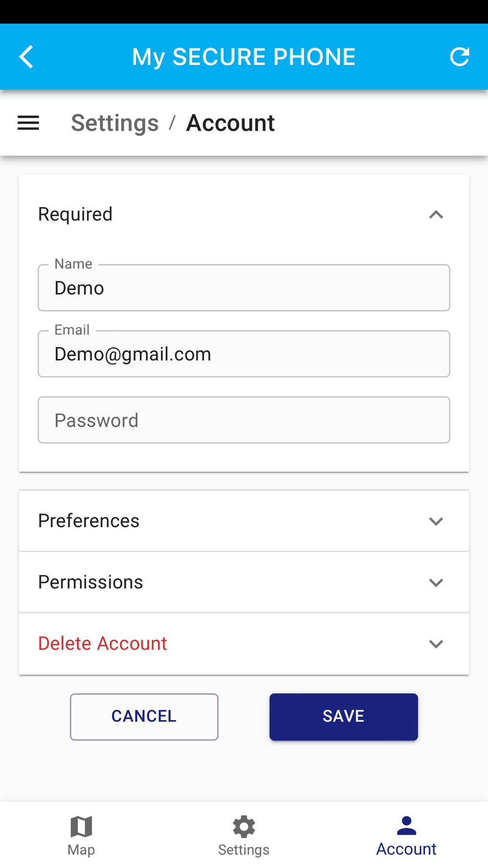Click the Account breadcrumb text
Screen dimensions: 488x868
tap(230, 123)
